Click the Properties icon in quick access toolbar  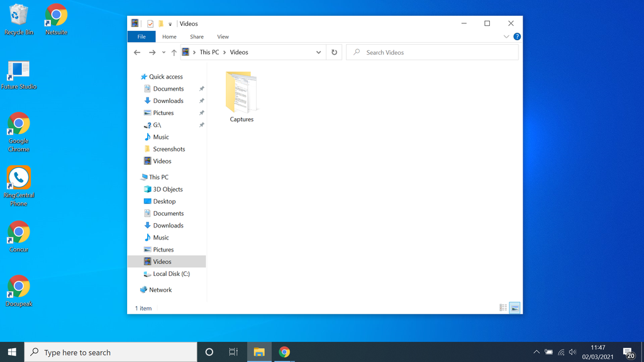click(150, 23)
